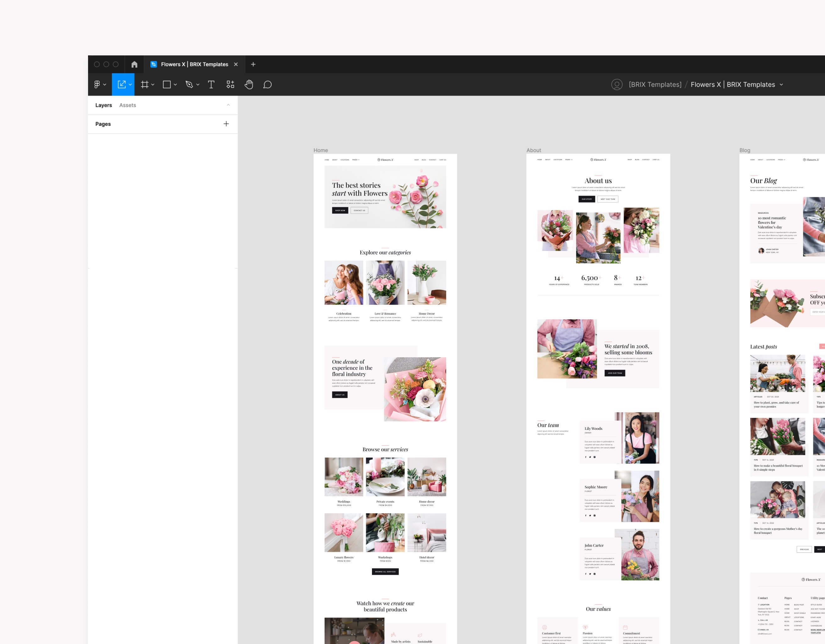Select the Text tool
This screenshot has width=825, height=644.
pyautogui.click(x=211, y=85)
